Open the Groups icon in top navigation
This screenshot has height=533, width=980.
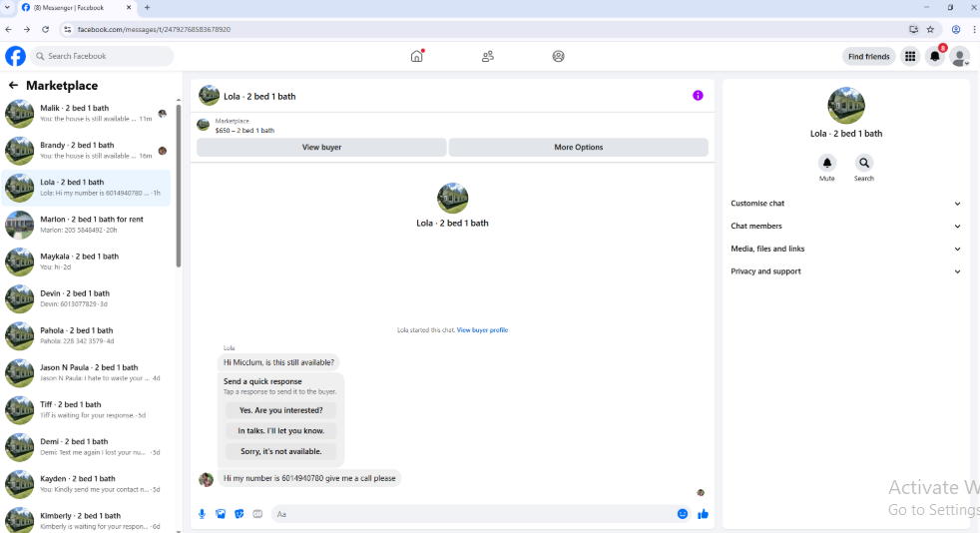558,56
